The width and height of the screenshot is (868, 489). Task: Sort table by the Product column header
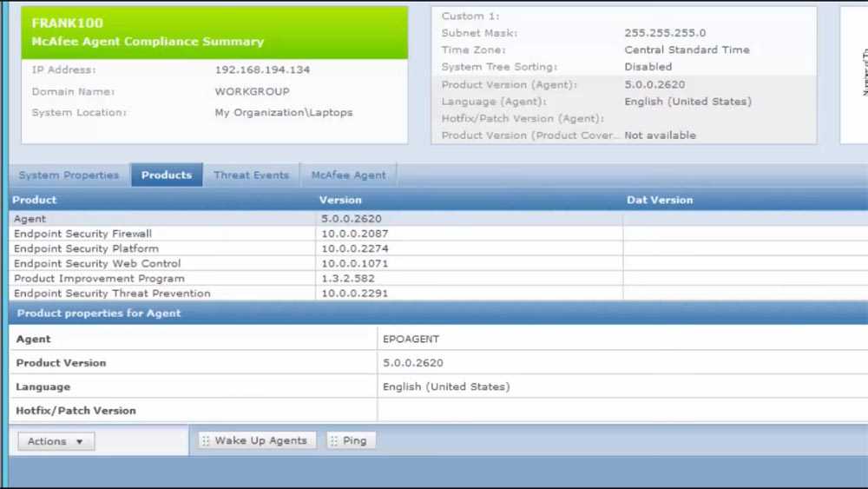35,200
